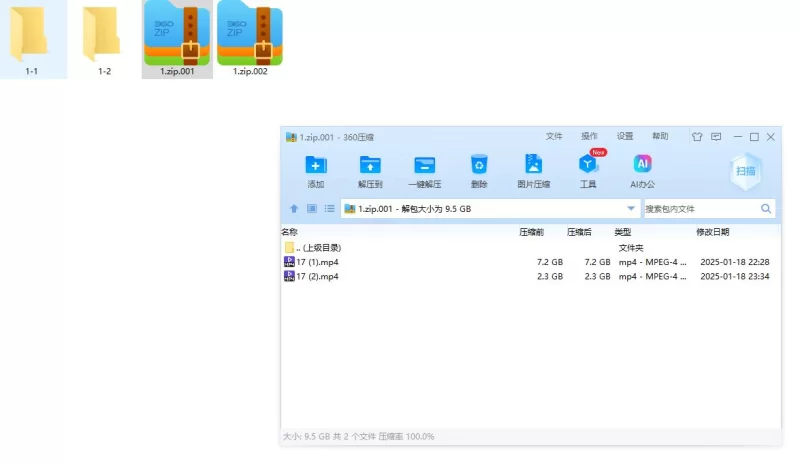
Task: Click the 删除 (Delete) trash icon
Action: click(x=479, y=166)
